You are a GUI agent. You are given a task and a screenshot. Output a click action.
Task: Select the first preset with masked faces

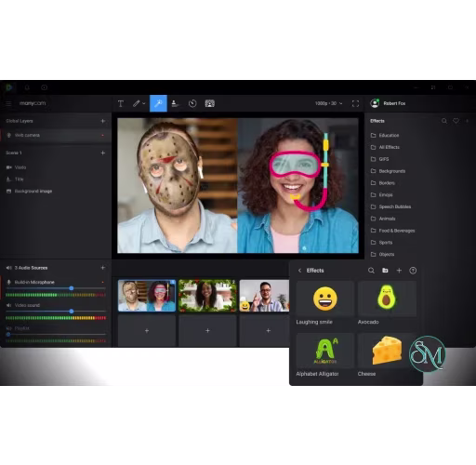[x=147, y=296]
